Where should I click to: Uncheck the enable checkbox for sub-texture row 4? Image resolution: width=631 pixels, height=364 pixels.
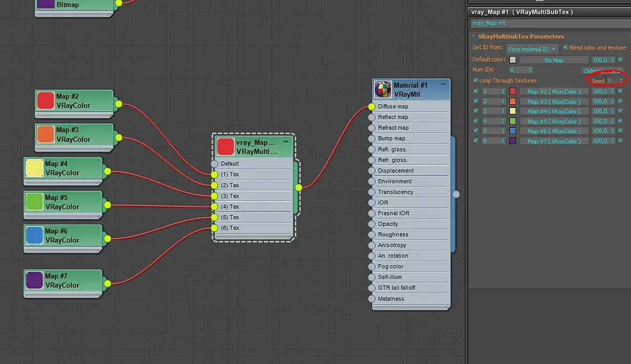[x=476, y=121]
